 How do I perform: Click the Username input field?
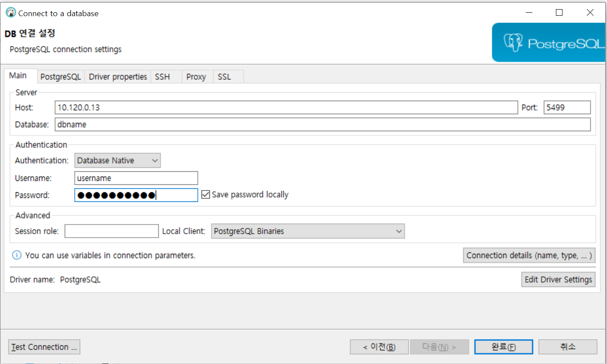click(x=136, y=178)
